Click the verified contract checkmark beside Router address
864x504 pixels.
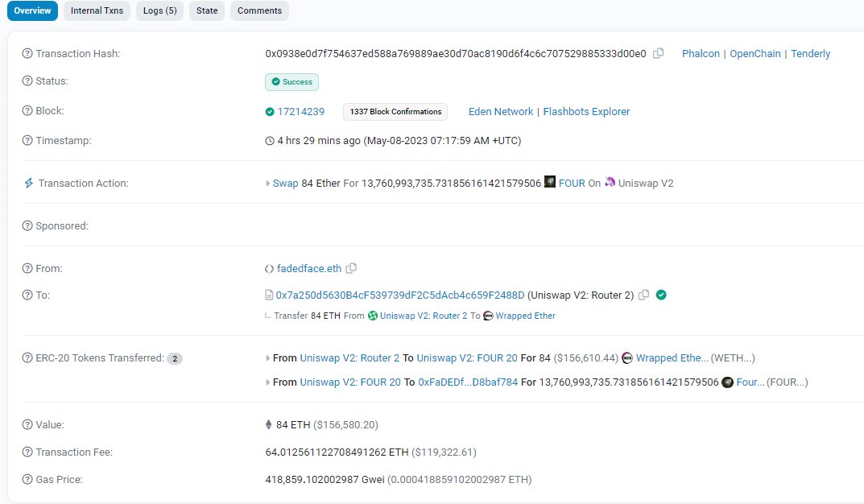pos(661,295)
